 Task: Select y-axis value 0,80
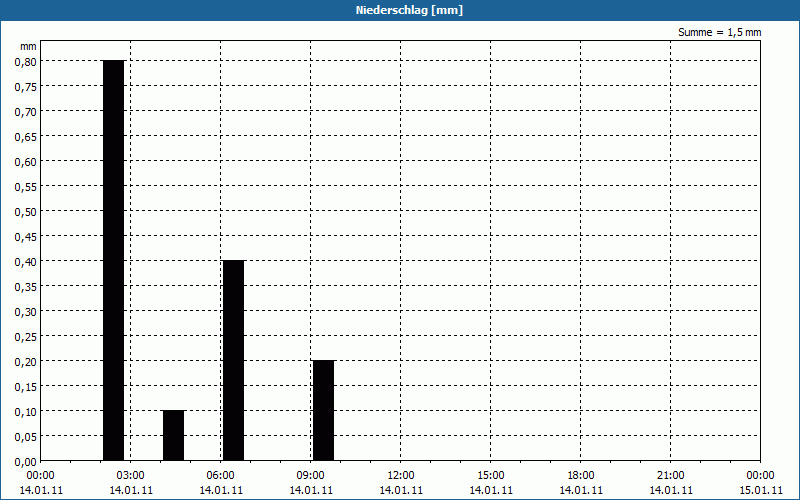[x=26, y=61]
